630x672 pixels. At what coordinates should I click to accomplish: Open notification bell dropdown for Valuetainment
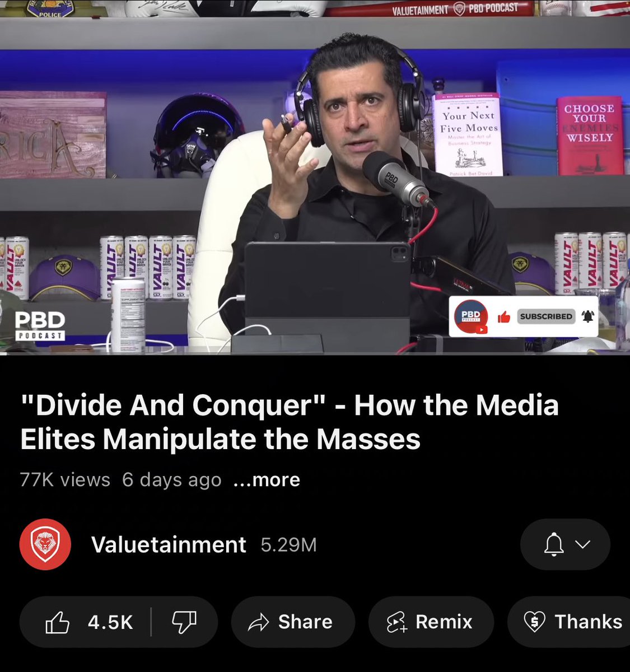(x=566, y=544)
